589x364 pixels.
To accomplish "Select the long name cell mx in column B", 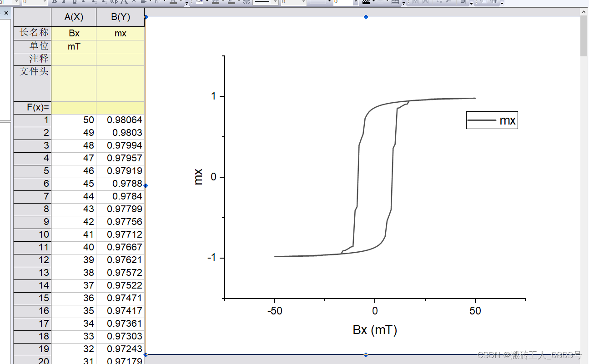I will coord(121,34).
